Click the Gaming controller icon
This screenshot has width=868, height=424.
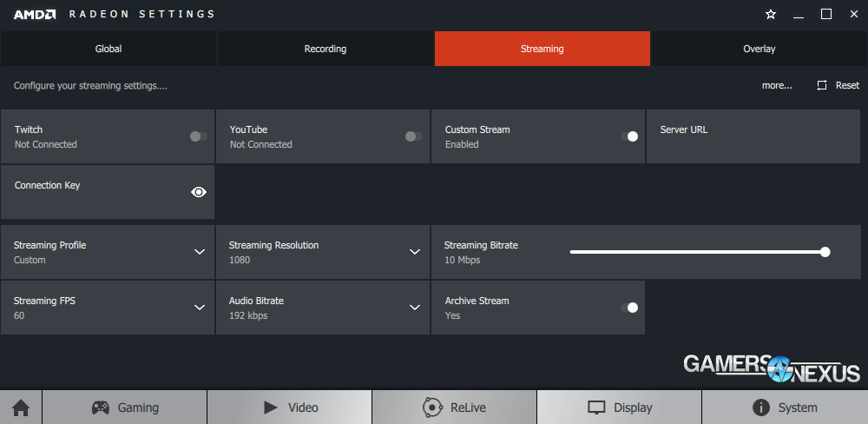pyautogui.click(x=100, y=407)
